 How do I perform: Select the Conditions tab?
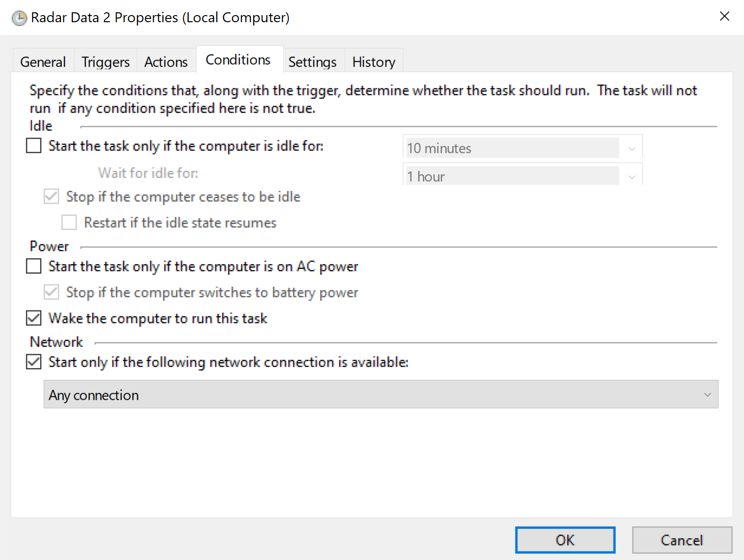click(x=238, y=60)
